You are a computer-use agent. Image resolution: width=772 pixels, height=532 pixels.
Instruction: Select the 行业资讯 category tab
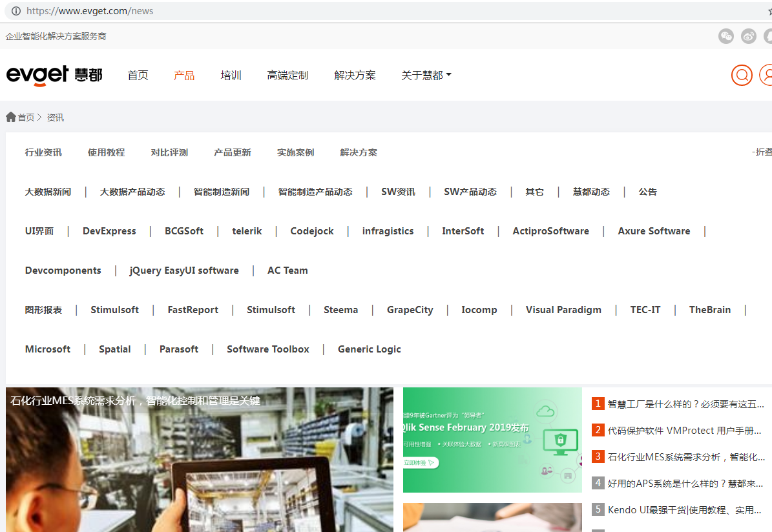[x=43, y=153]
